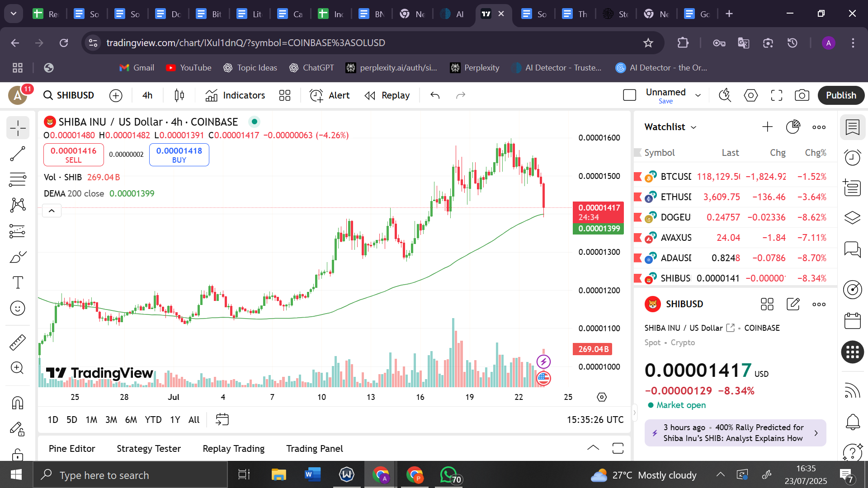Take a chart snapshot with camera icon
The height and width of the screenshot is (488, 868).
802,95
